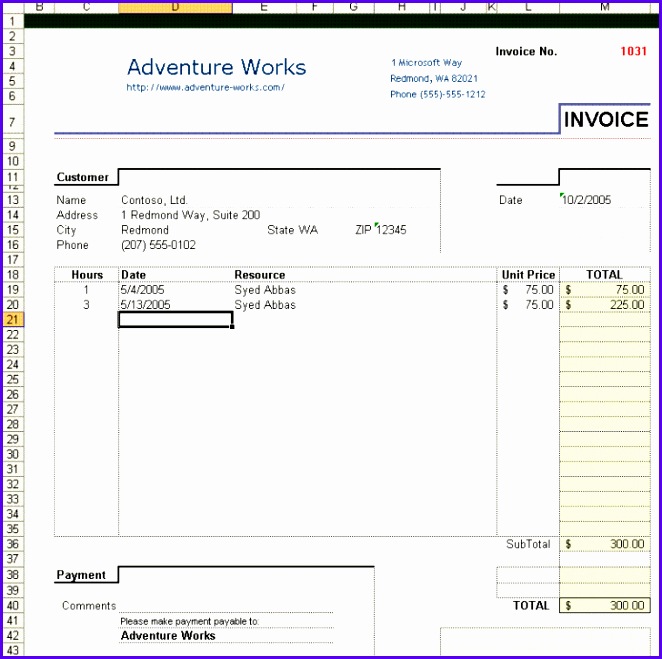
Task: Select hours cell with value 1
Action: pos(86,290)
